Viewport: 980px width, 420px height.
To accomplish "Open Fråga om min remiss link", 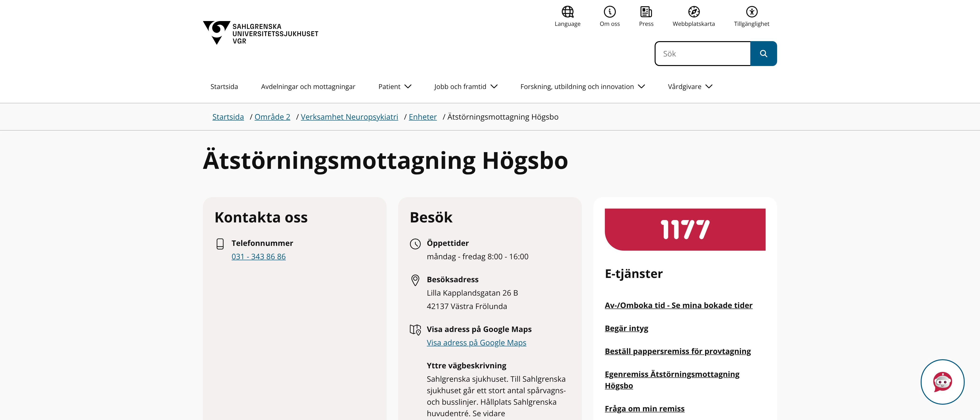I will pos(645,409).
